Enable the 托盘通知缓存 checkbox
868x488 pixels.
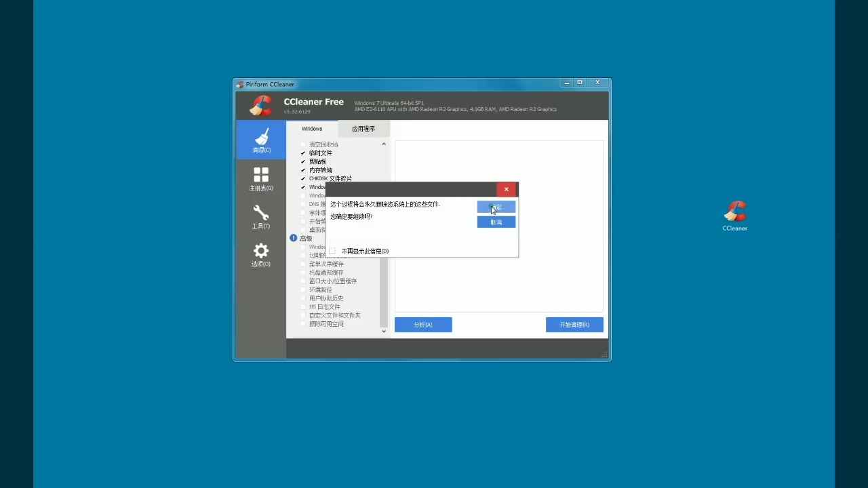tap(303, 272)
